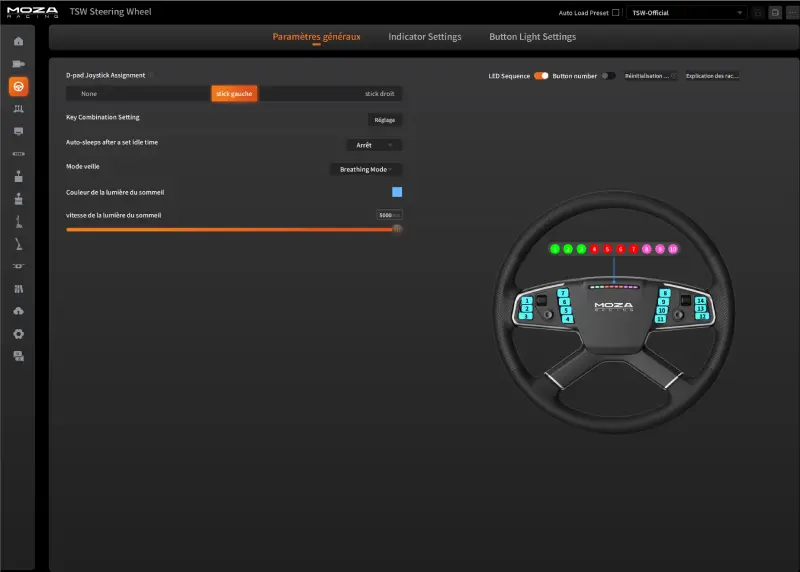
Task: Click the 5000 sleep speed value field
Action: (389, 215)
